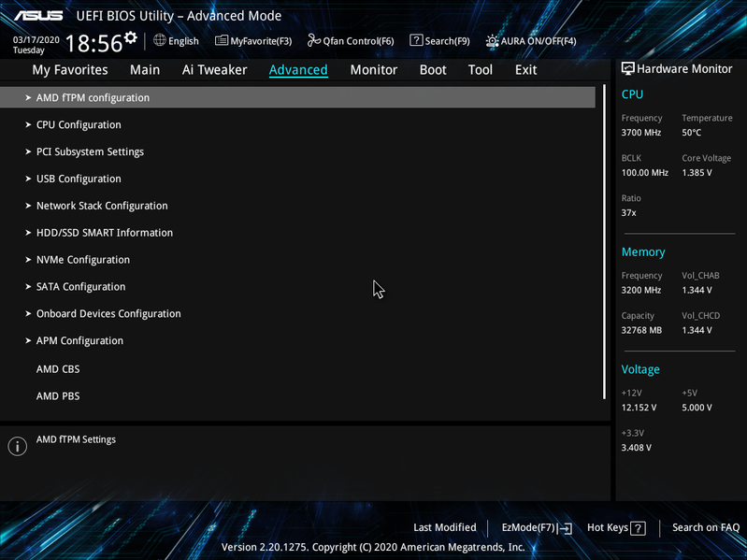The image size is (747, 560).
Task: Expand the SATA Configuration arrow
Action: tap(28, 287)
